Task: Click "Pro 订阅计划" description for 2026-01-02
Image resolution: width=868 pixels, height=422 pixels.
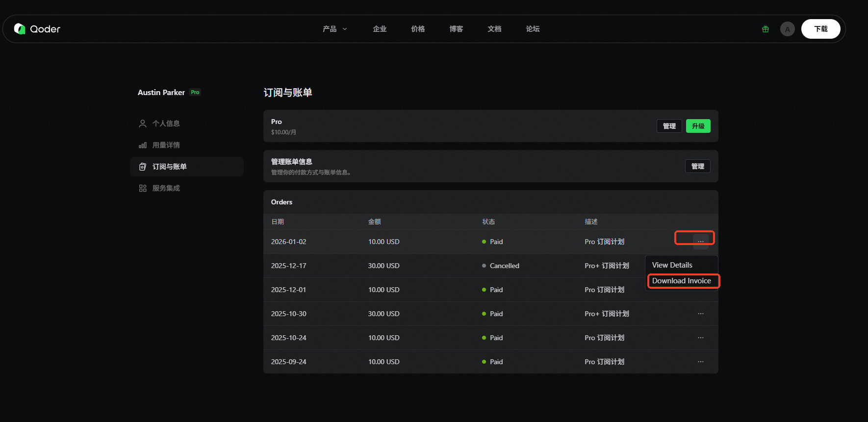Action: tap(605, 242)
